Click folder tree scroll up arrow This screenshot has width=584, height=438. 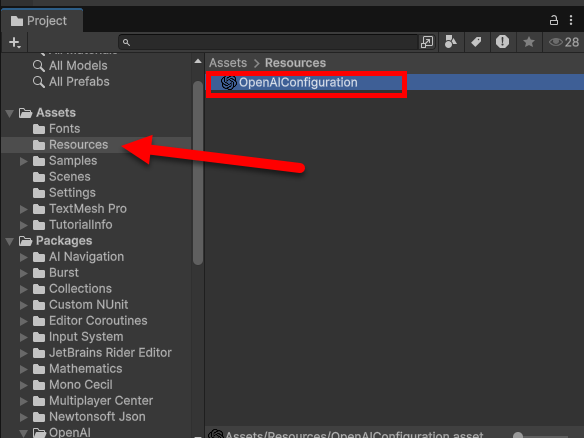(198, 61)
